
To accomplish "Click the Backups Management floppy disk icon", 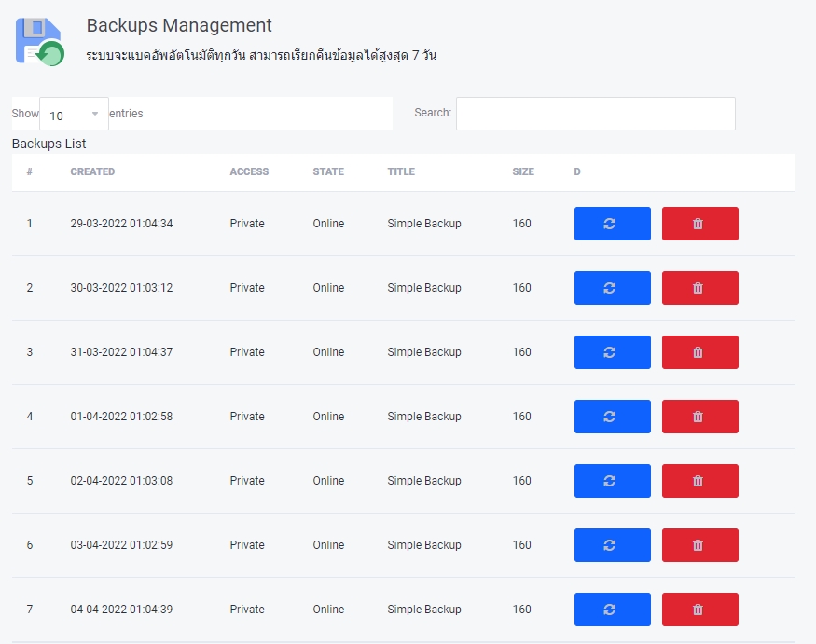I will pos(39,42).
